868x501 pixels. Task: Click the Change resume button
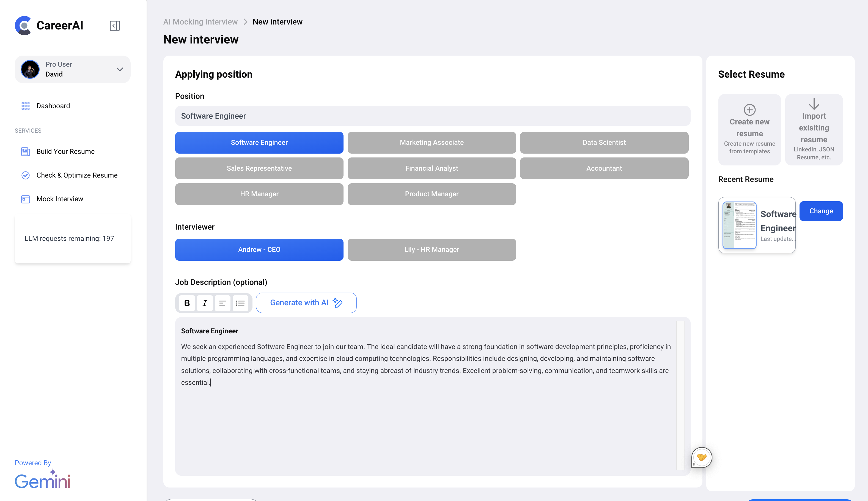pyautogui.click(x=821, y=211)
